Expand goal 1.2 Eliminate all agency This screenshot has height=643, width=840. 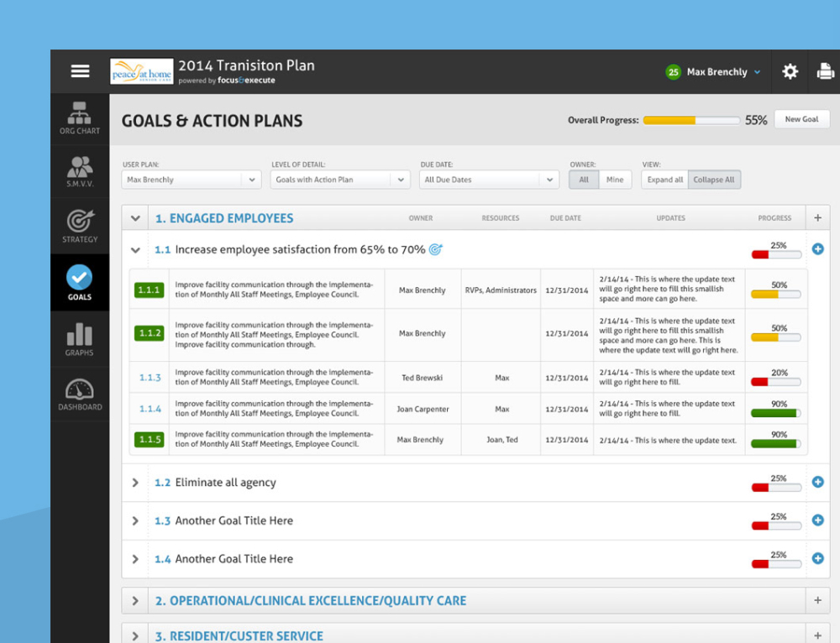pos(135,483)
